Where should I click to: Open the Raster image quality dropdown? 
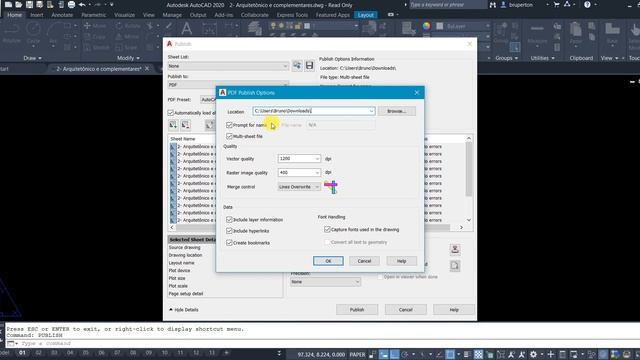click(317, 173)
